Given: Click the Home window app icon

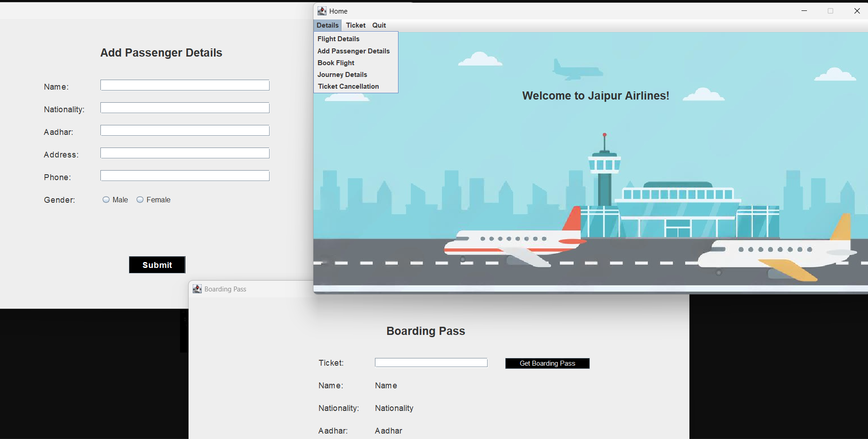Looking at the screenshot, I should (322, 11).
